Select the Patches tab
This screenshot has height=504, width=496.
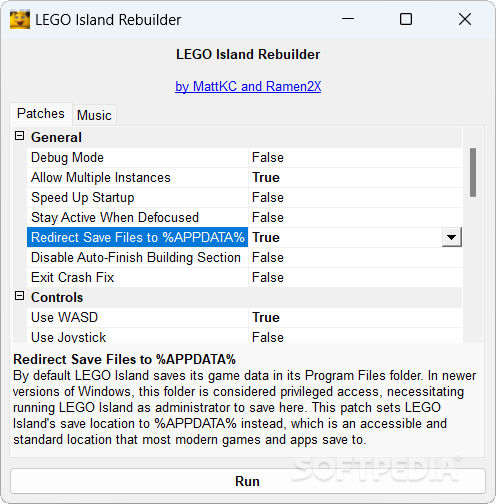point(41,114)
